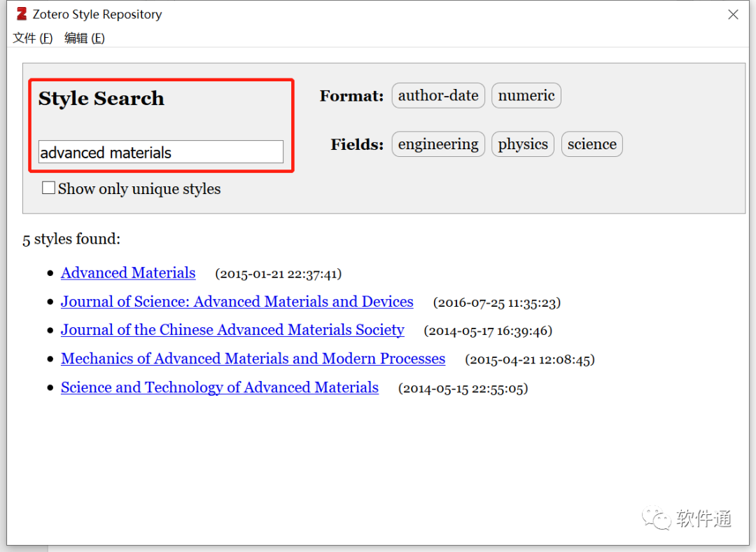Click the Format: label

(x=351, y=96)
